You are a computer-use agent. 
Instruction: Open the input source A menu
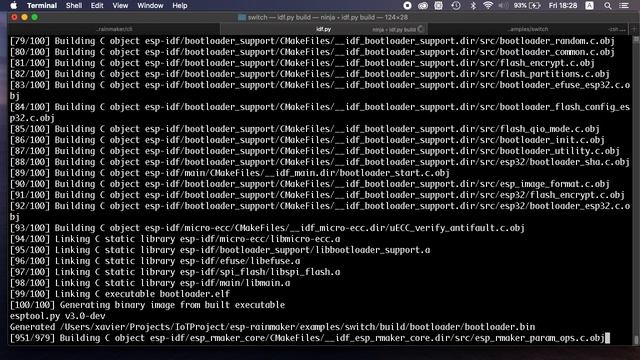[x=589, y=5]
